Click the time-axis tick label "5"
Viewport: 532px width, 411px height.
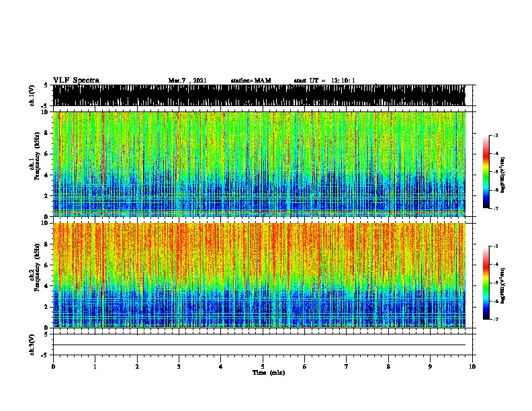tap(263, 367)
